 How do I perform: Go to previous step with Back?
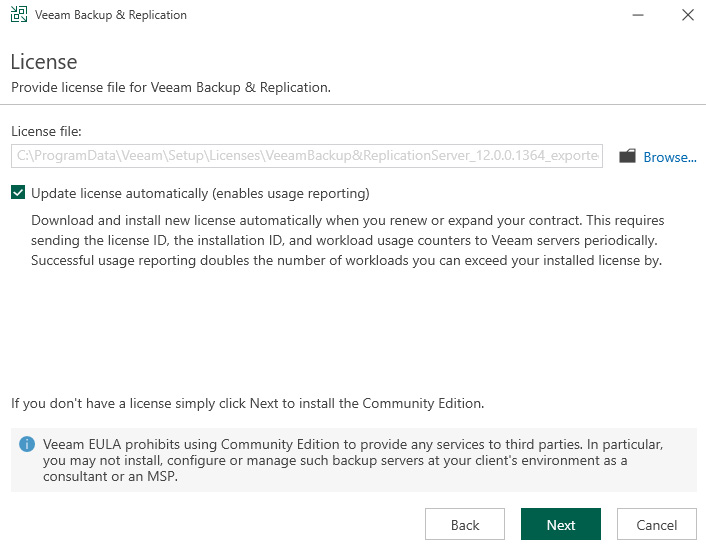[465, 524]
